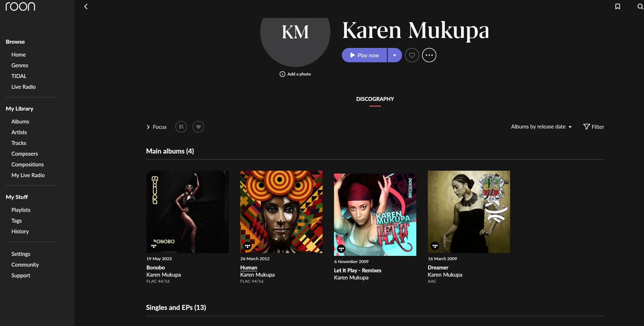Image resolution: width=644 pixels, height=326 pixels.
Task: Click the Add a photo info icon
Action: pos(282,74)
